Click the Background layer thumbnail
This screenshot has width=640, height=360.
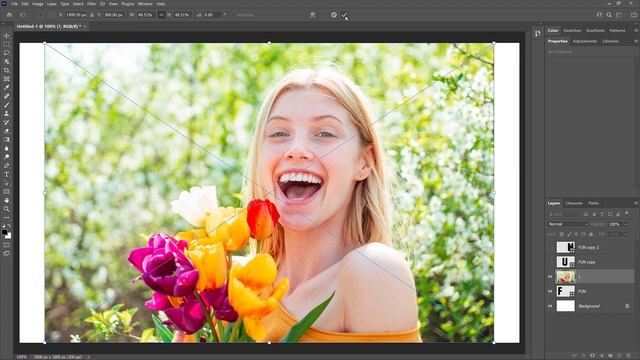pos(565,306)
